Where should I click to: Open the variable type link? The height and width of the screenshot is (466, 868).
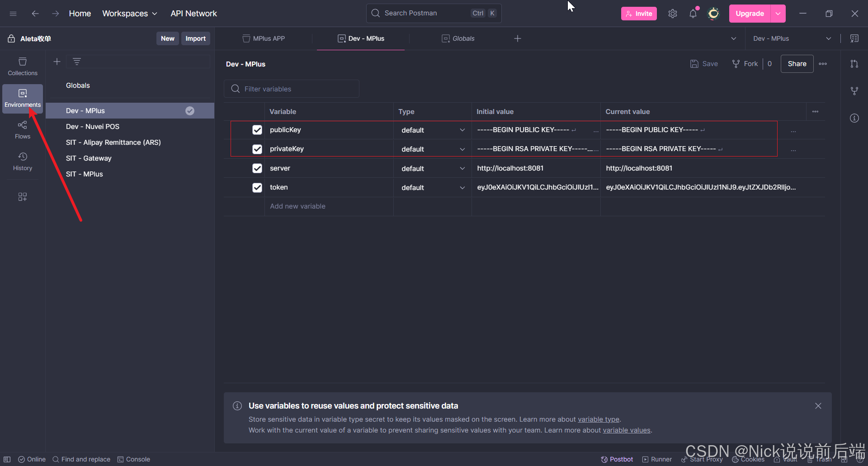click(599, 419)
